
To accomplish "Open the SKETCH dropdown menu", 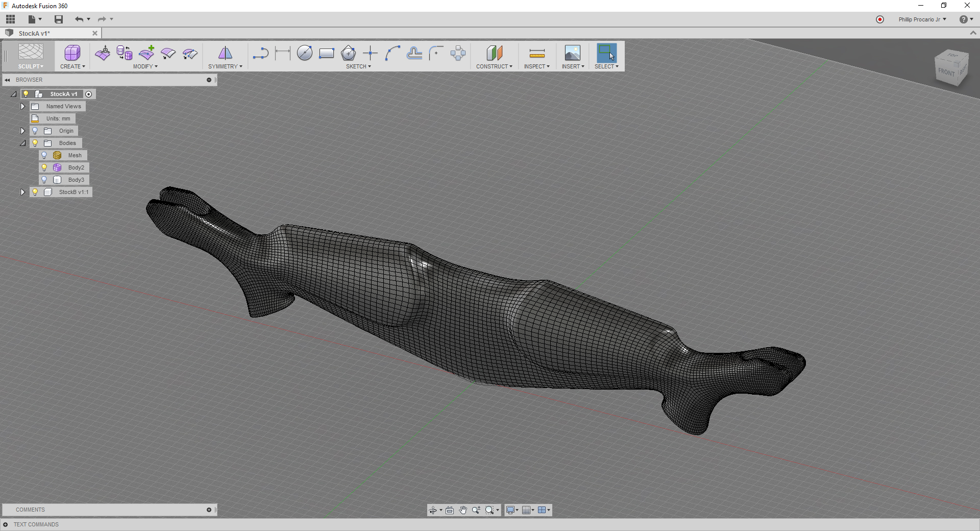I will [x=358, y=66].
